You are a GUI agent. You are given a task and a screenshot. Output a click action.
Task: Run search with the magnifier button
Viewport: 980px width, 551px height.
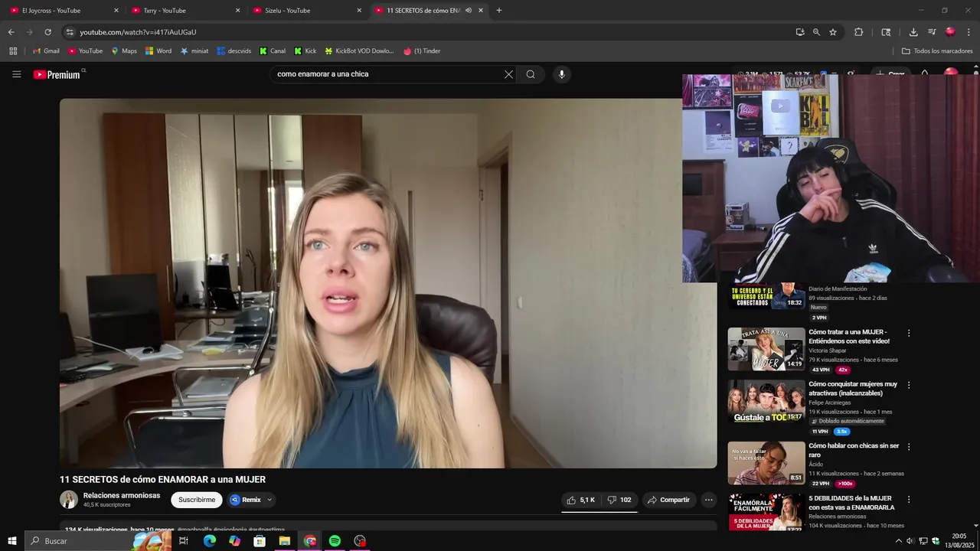pyautogui.click(x=531, y=74)
